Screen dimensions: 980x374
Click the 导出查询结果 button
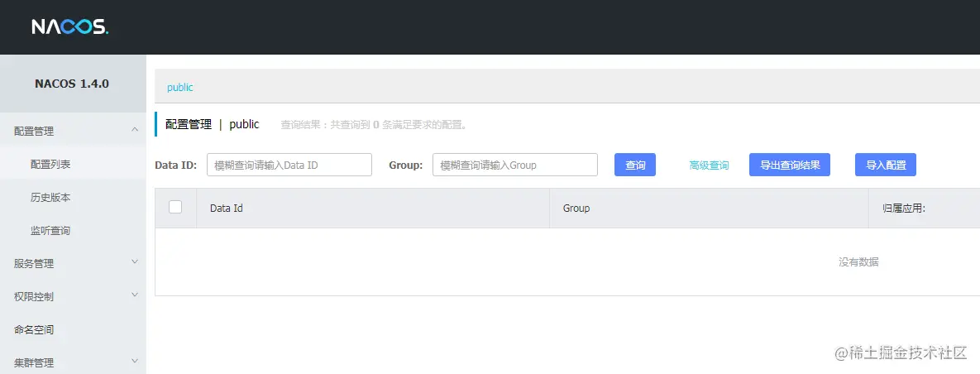click(789, 165)
